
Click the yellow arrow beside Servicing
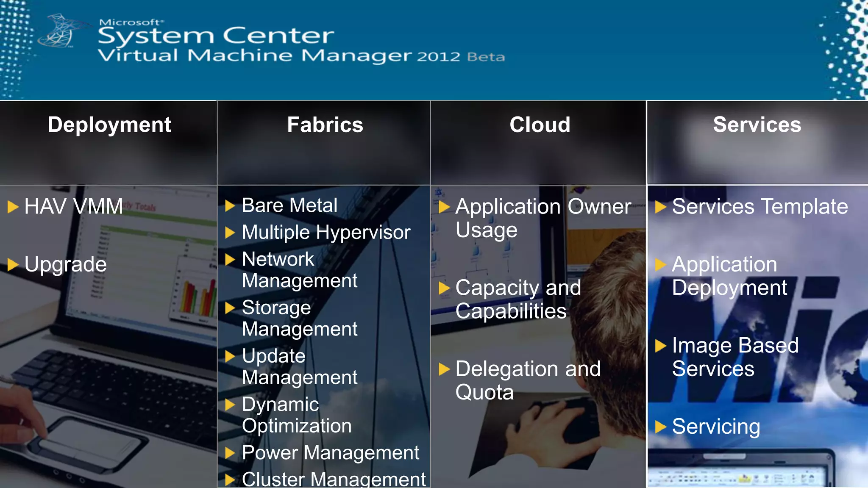[661, 427]
